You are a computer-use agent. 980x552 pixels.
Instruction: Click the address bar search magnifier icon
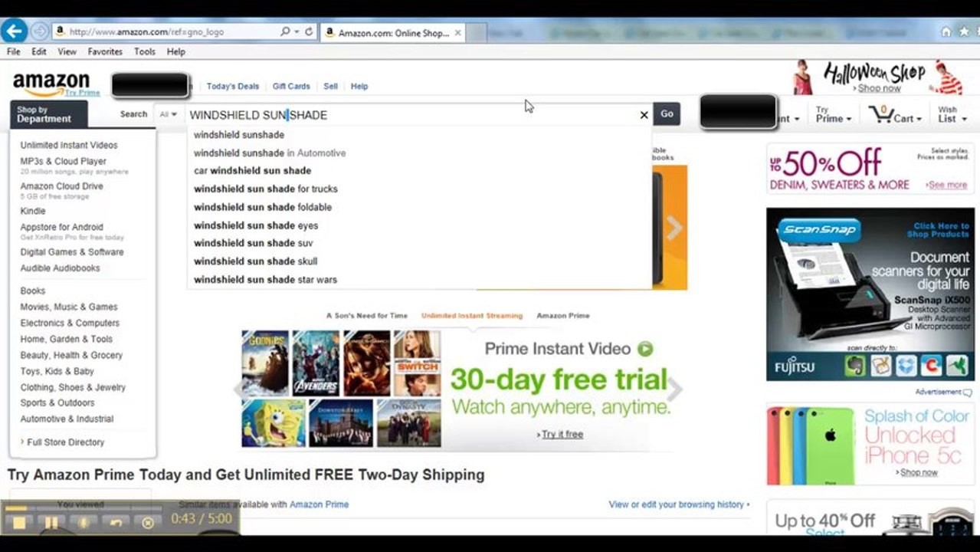[x=285, y=32]
